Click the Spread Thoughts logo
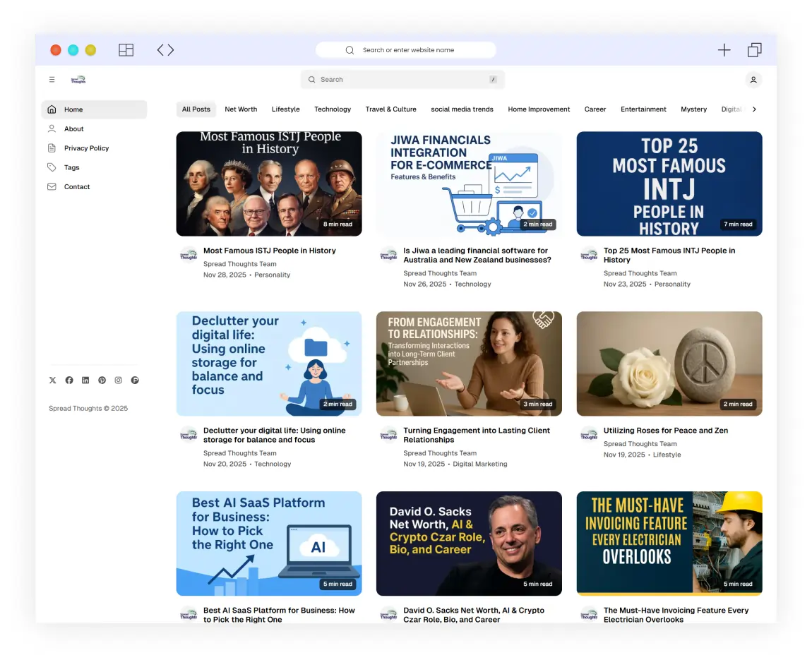Image resolution: width=812 pixels, height=660 pixels. pos(78,79)
